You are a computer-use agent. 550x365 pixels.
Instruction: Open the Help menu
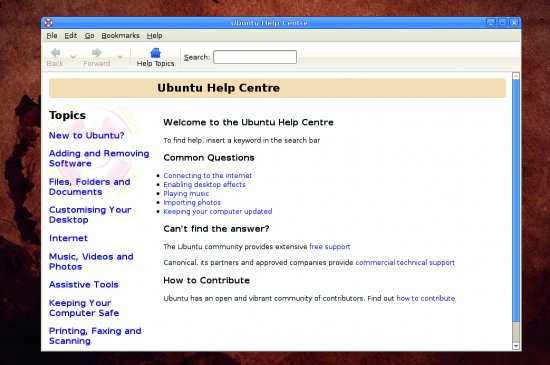point(154,36)
